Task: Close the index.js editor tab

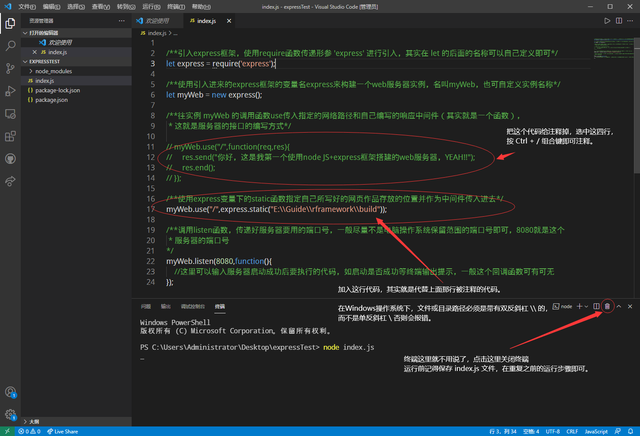Action: tap(229, 21)
